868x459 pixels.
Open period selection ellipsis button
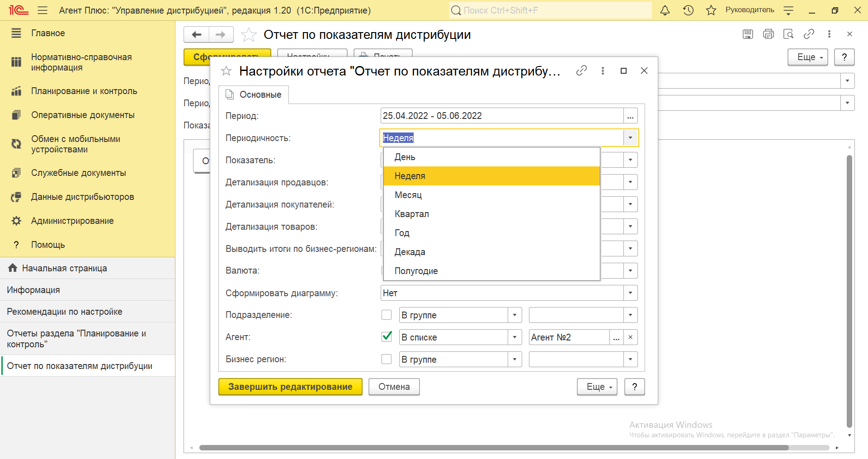coord(630,116)
